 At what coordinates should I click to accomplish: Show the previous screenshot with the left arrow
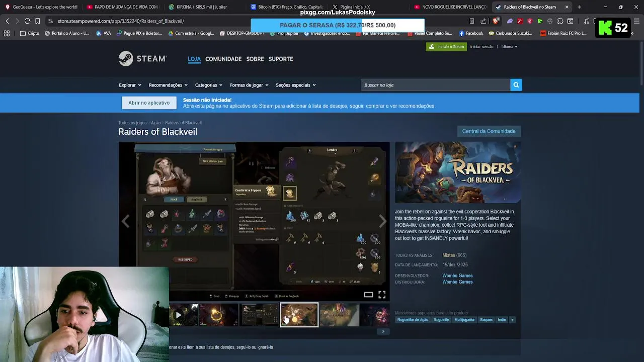[x=126, y=221]
